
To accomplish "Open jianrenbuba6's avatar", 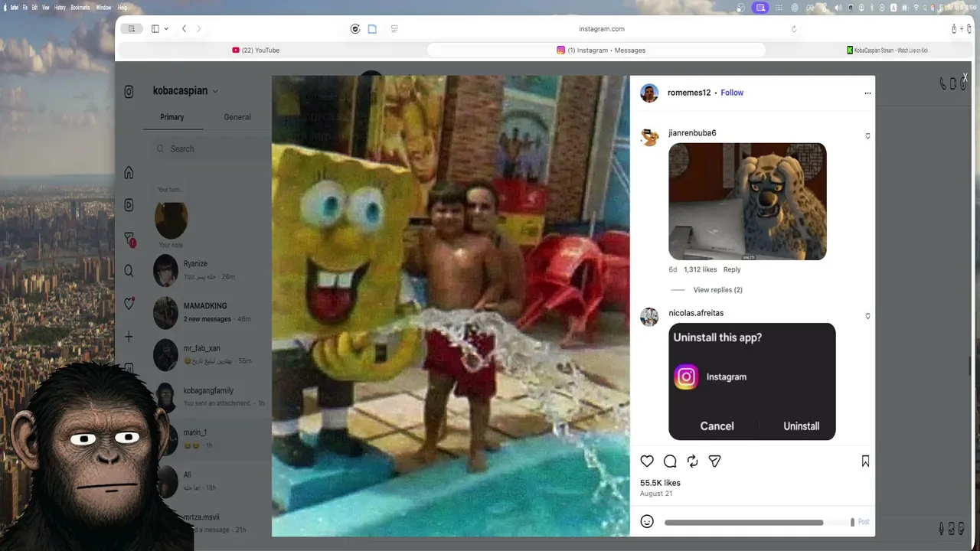I will pyautogui.click(x=649, y=137).
